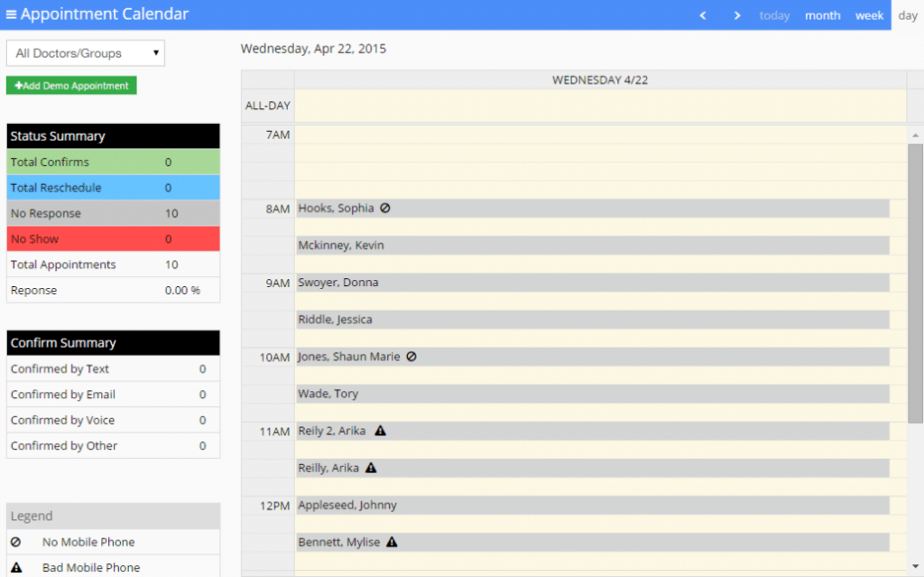Image resolution: width=924 pixels, height=577 pixels.
Task: Click the scrollbar up arrow
Action: [915, 135]
